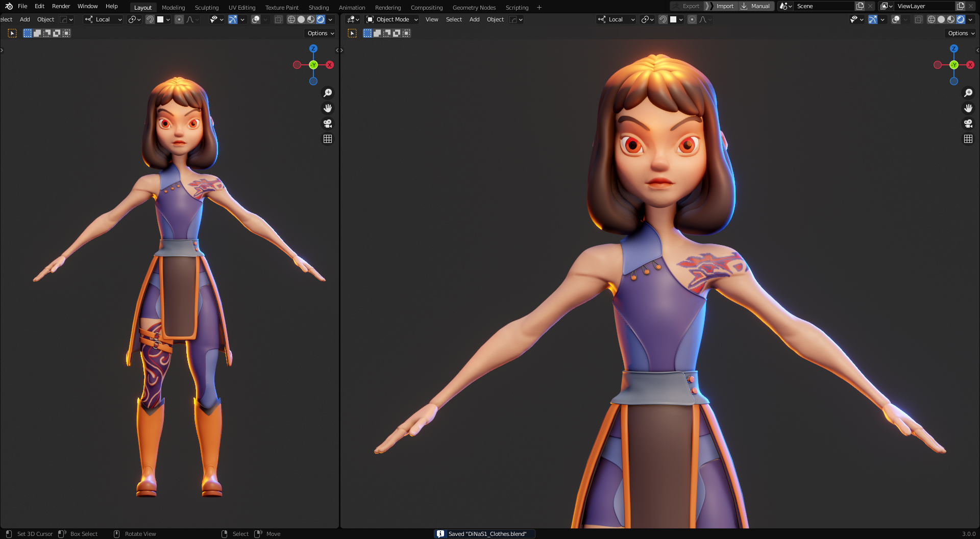The height and width of the screenshot is (539, 980).
Task: Click the zoom magnifier icon in right viewport sidebar
Action: point(968,92)
